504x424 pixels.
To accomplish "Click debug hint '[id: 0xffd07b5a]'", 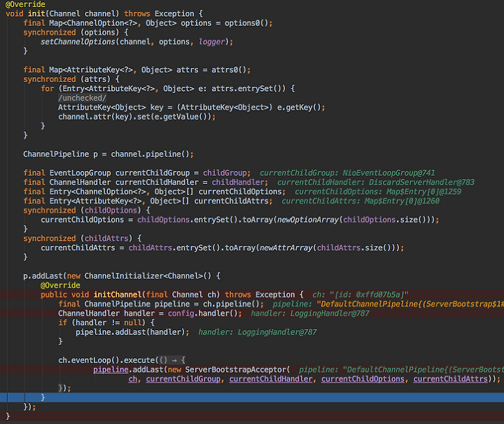I will click(369, 295).
